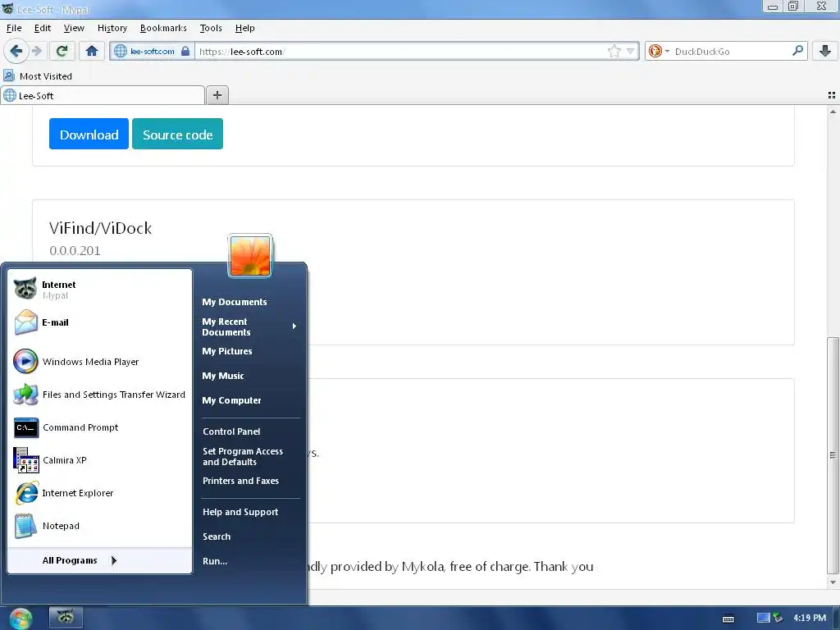Click the padlock security icon
This screenshot has height=630, width=840.
185,51
